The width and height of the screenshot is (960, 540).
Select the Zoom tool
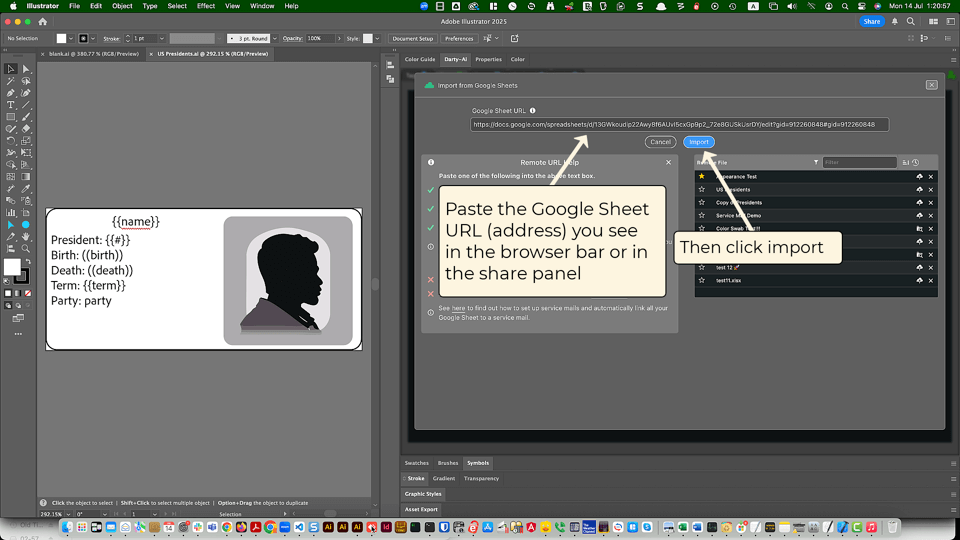pos(26,249)
